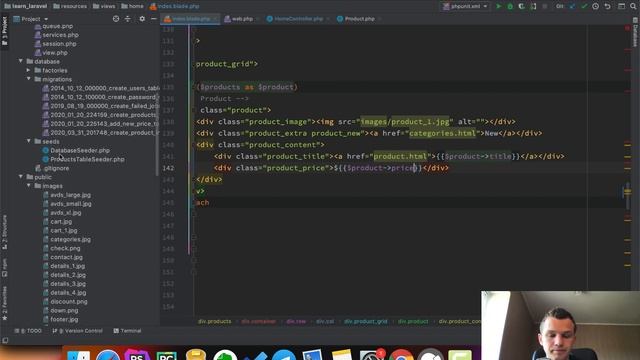Open Finder from the dock
Screen dimensions: 640x360
click(x=78, y=355)
